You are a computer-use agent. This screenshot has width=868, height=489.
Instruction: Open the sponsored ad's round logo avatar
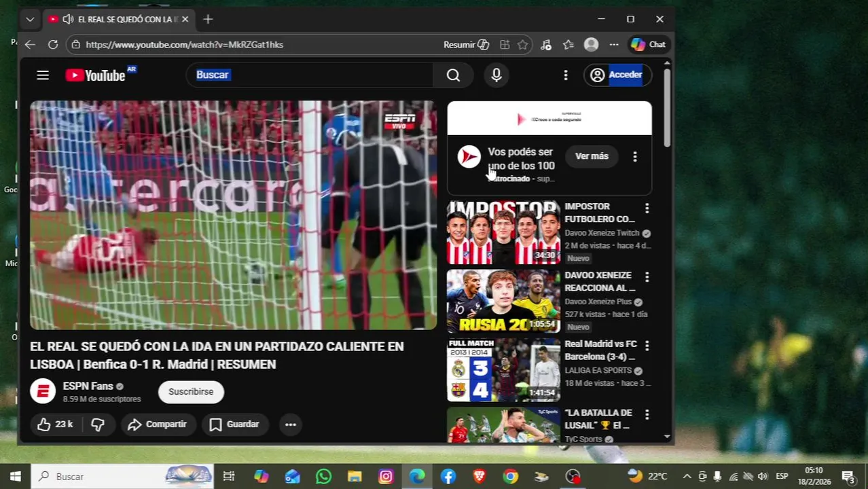coord(469,157)
